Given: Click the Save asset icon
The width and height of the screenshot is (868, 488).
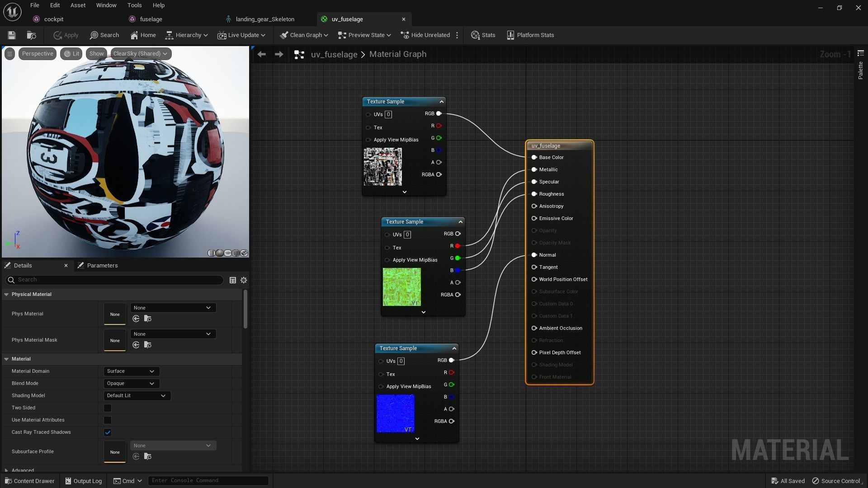Looking at the screenshot, I should pos(12,35).
